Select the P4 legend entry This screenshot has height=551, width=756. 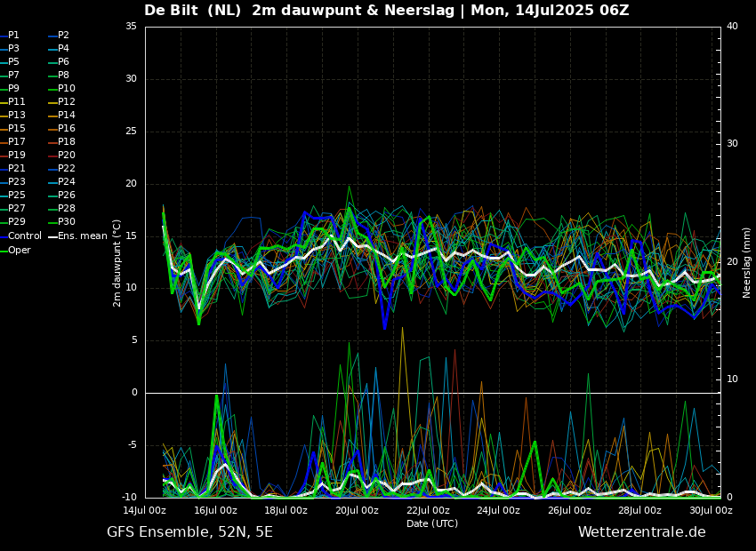point(59,49)
